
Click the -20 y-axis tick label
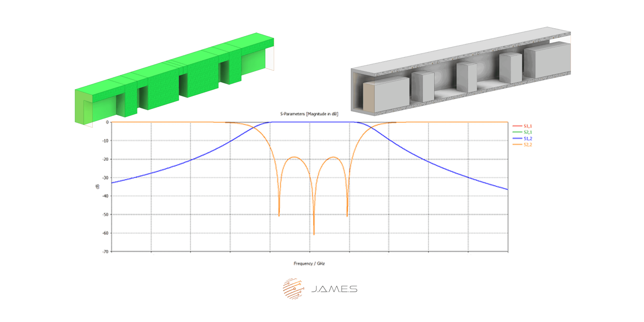tap(105, 159)
